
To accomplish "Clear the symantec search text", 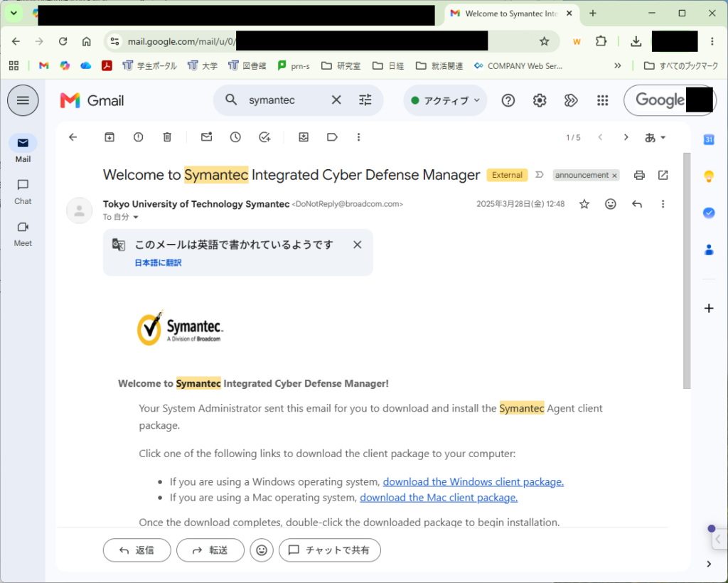I will [336, 100].
